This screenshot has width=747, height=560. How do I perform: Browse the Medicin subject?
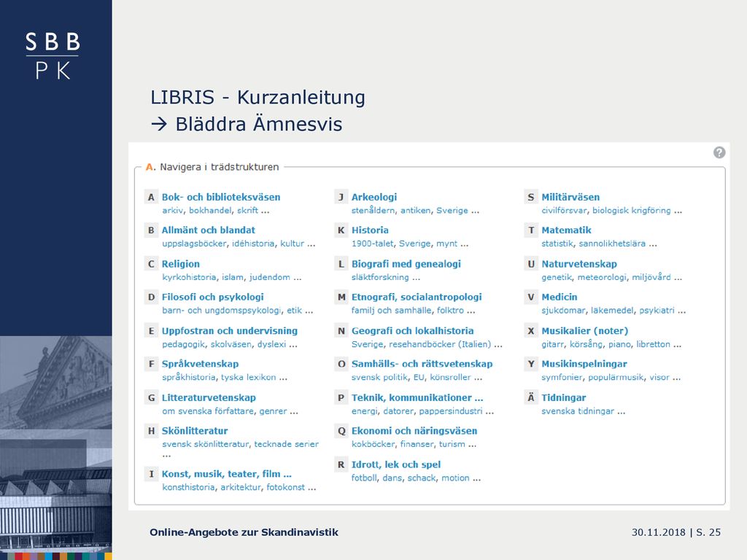[x=560, y=297]
